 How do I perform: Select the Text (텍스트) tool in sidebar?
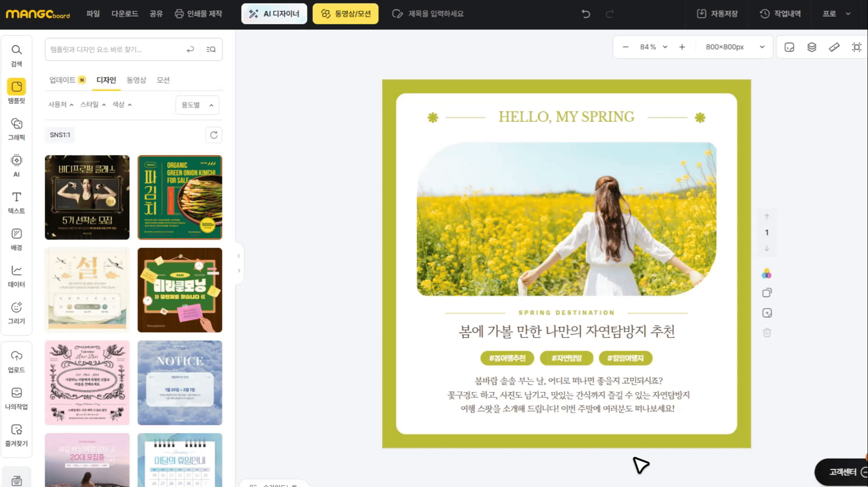click(17, 202)
